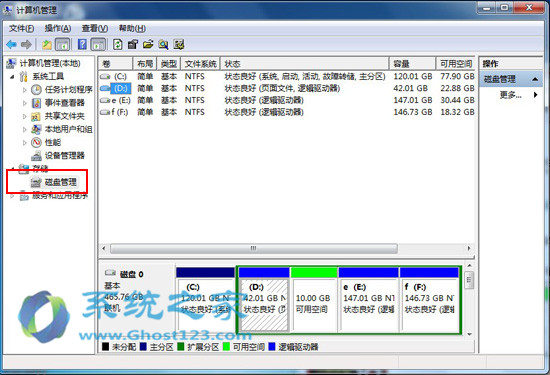Expand the Event Viewer (事件查看器) node

[25, 103]
